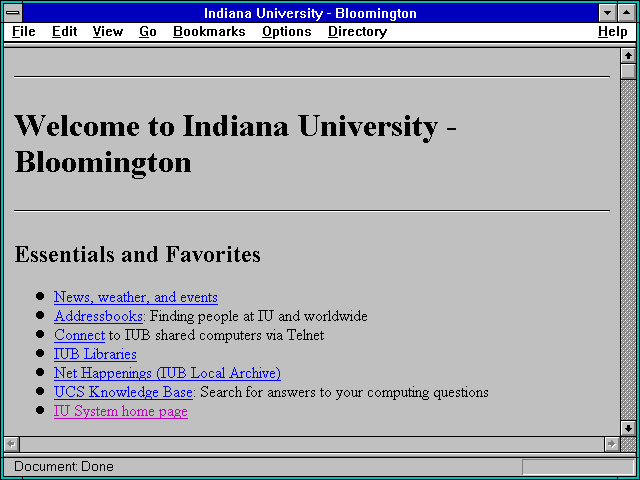The height and width of the screenshot is (480, 640).
Task: Open the window control menu box
Action: 13,13
